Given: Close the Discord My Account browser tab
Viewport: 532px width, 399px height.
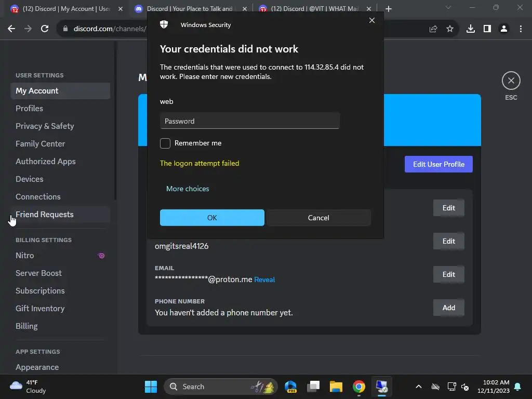Looking at the screenshot, I should click(121, 9).
